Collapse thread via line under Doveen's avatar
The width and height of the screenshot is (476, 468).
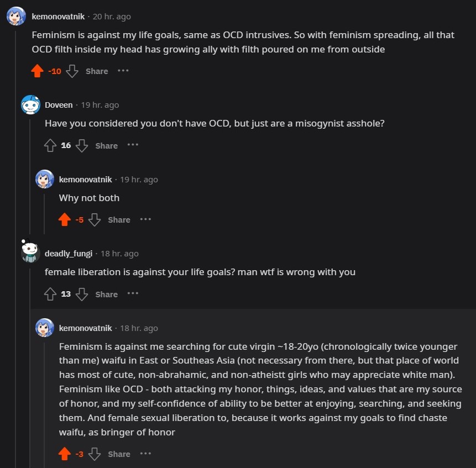30,176
